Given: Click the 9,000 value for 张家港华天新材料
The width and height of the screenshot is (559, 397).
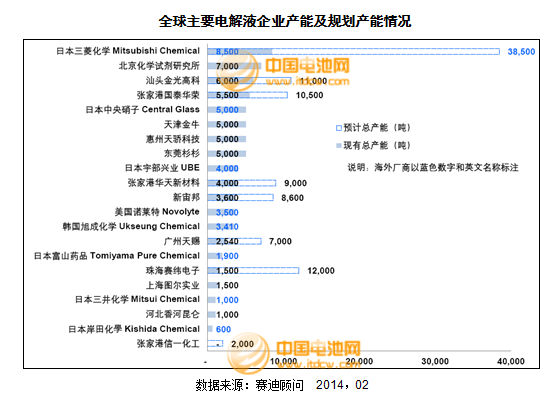Looking at the screenshot, I should point(295,183).
